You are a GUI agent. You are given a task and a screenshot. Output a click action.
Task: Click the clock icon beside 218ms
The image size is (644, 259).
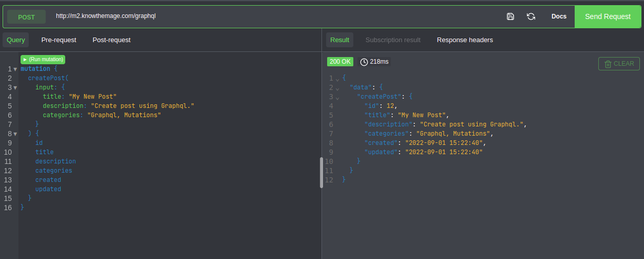point(364,62)
